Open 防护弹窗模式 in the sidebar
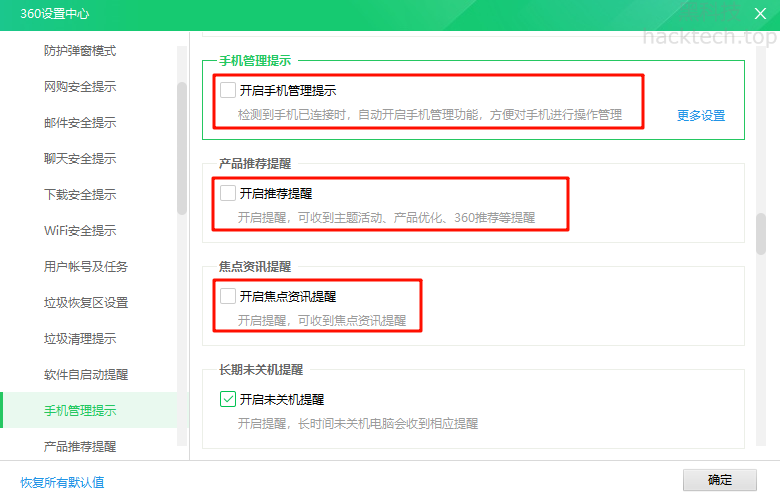Screen dimensions: 780x500 click(80, 51)
